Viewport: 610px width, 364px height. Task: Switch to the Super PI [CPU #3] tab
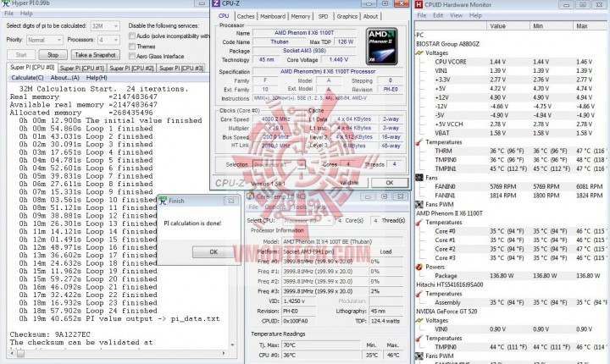pos(181,68)
